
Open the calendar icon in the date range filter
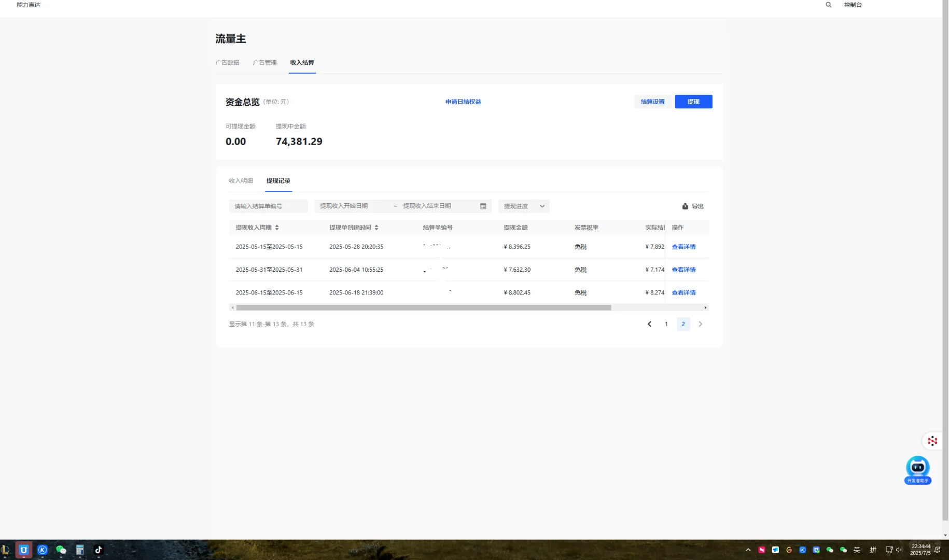[482, 206]
